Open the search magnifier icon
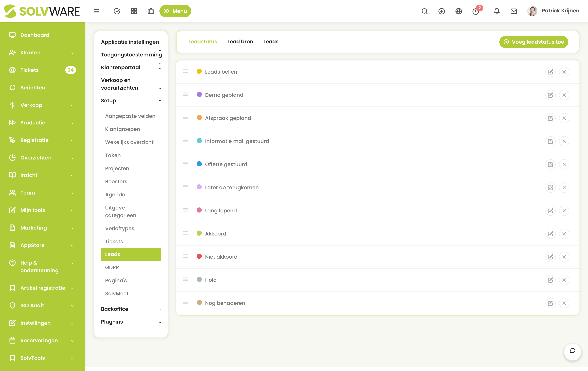 point(425,11)
